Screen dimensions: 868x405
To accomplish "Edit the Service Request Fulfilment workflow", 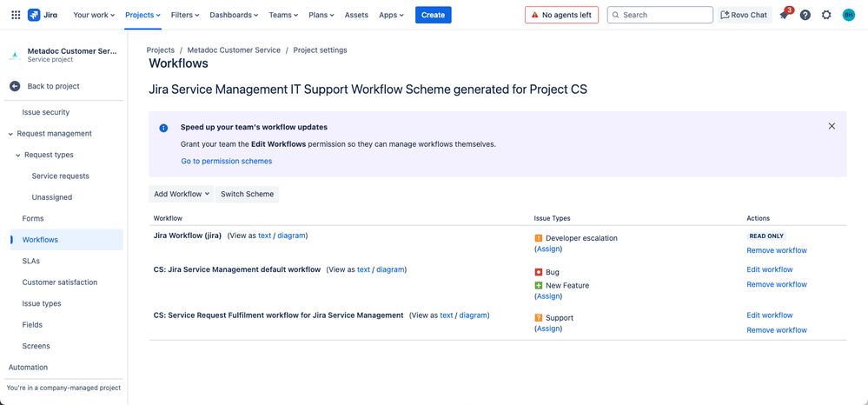I will (770, 315).
